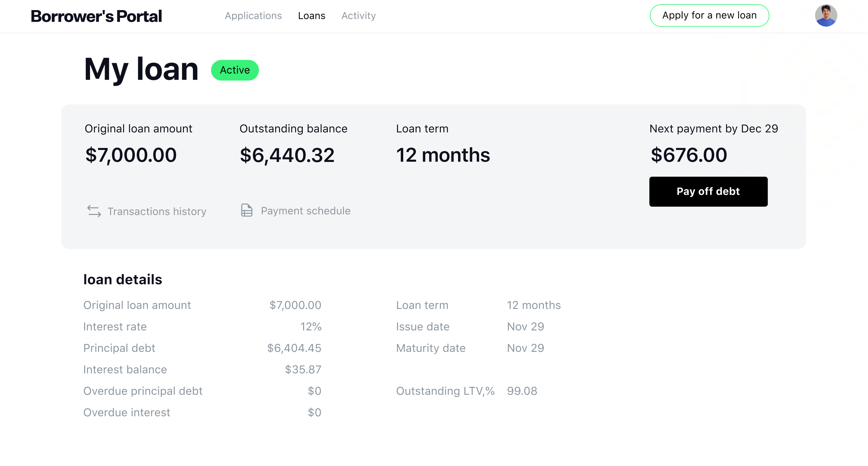
Task: Click the Pay off debt button
Action: 708,191
